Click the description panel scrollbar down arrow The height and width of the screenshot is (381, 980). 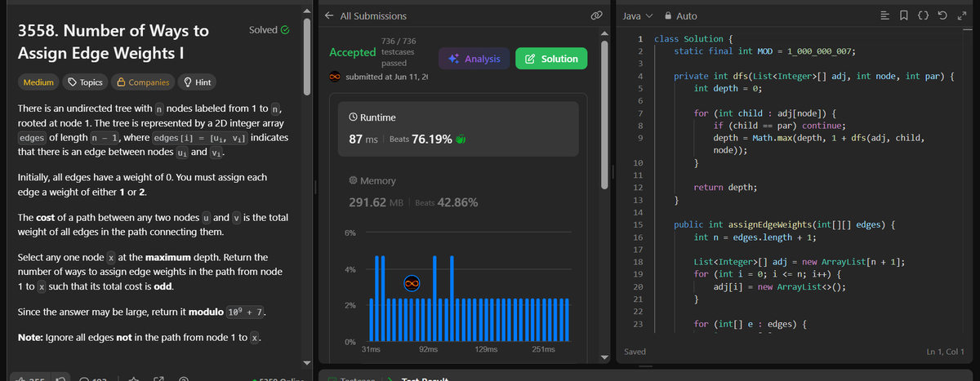(308, 362)
